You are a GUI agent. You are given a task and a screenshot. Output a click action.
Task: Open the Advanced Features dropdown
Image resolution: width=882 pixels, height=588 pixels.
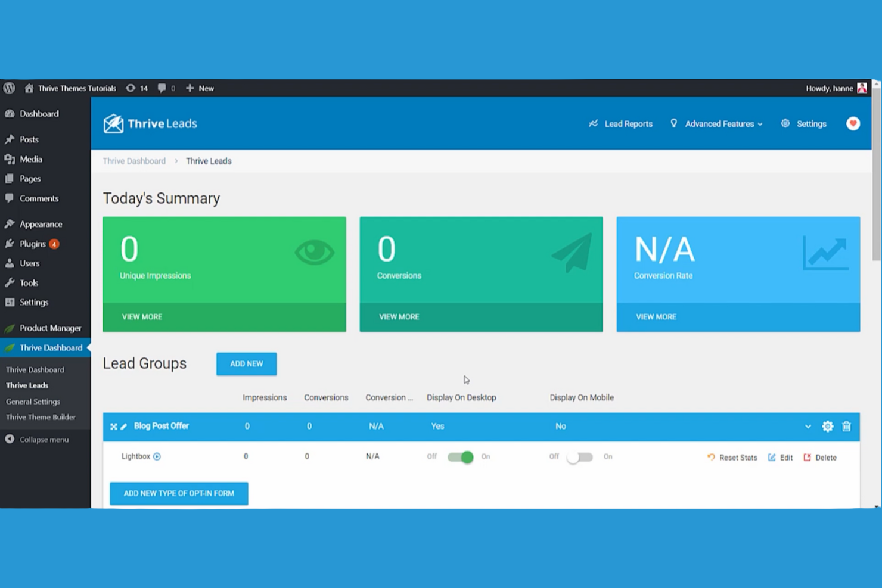click(719, 123)
